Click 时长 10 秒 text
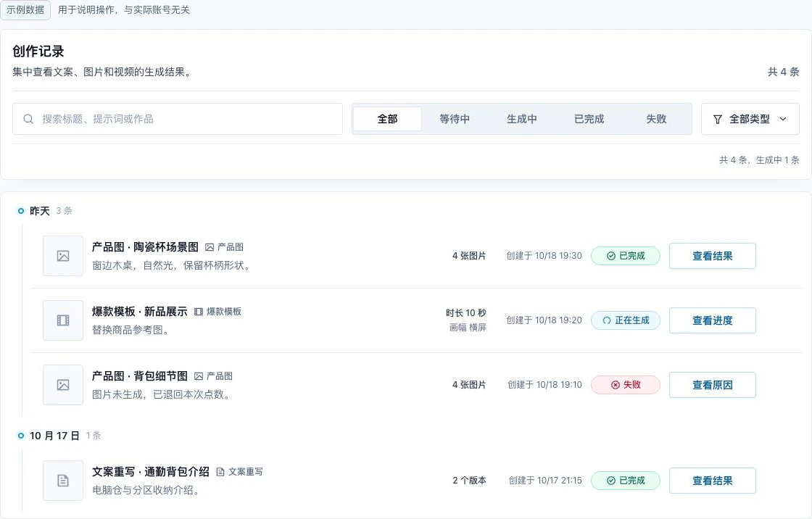The image size is (812, 519). pyautogui.click(x=466, y=313)
